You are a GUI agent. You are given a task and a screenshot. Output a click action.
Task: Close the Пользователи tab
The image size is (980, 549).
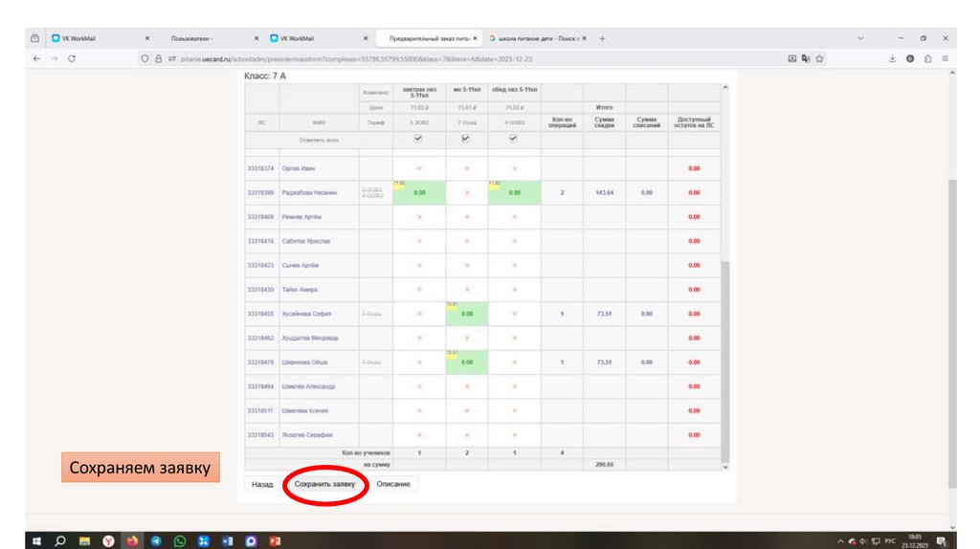(256, 38)
